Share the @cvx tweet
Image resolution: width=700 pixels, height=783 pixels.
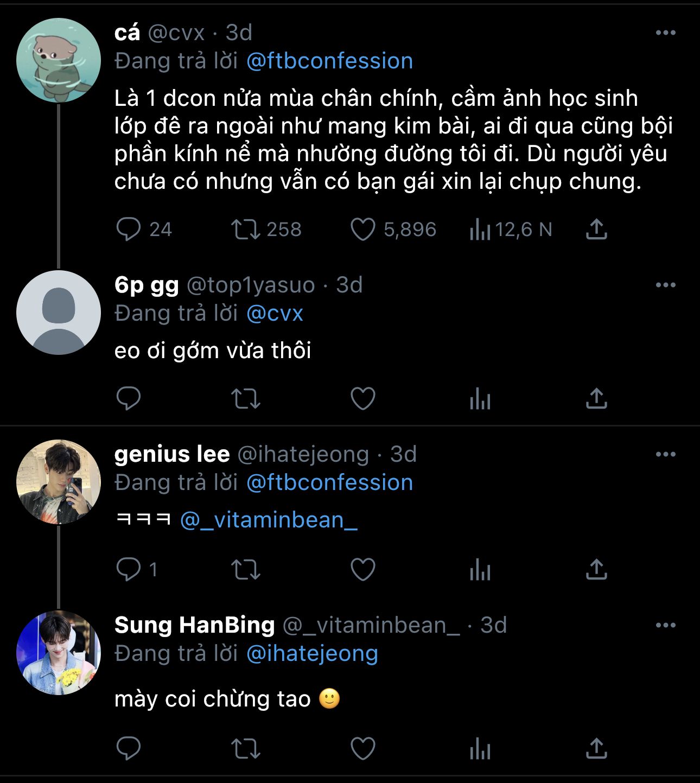(x=596, y=230)
